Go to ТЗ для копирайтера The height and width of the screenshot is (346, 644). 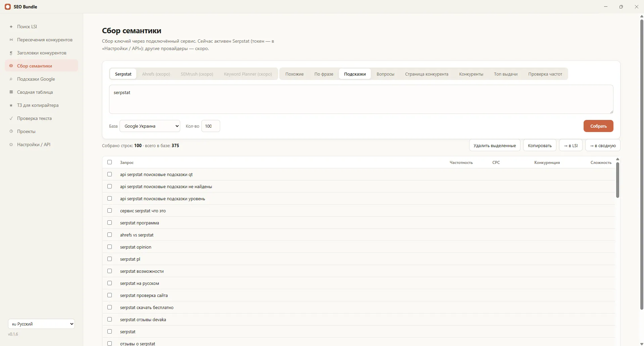click(x=42, y=105)
